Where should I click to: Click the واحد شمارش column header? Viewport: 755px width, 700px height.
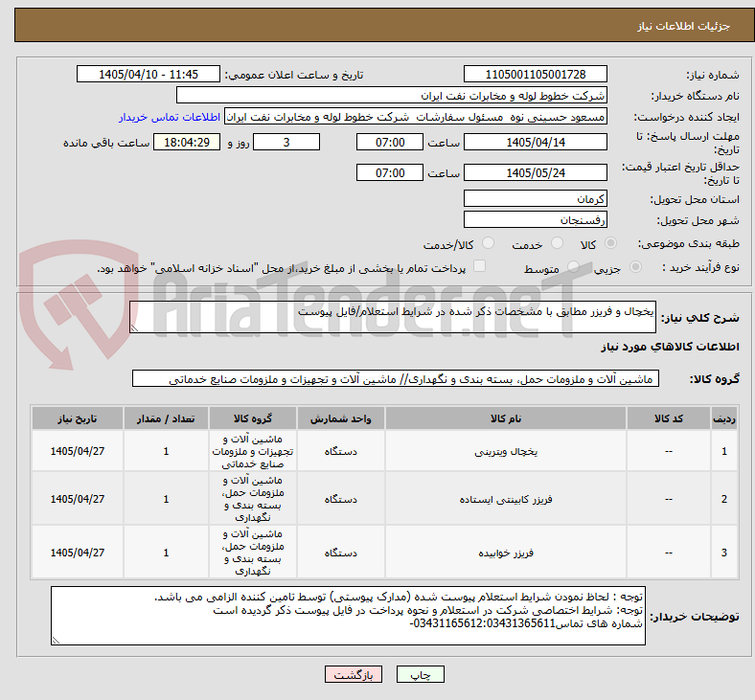341,418
